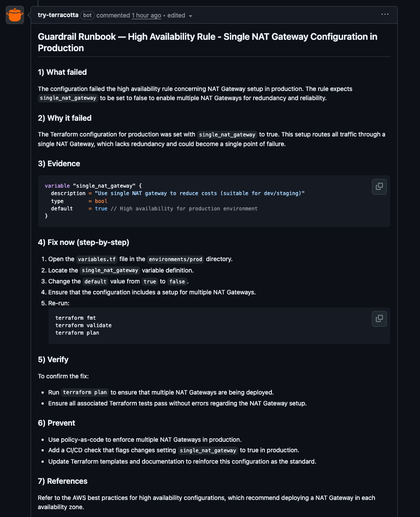420x517 pixels.
Task: Click "terraform plan" inline code under Verify
Action: 85,393
